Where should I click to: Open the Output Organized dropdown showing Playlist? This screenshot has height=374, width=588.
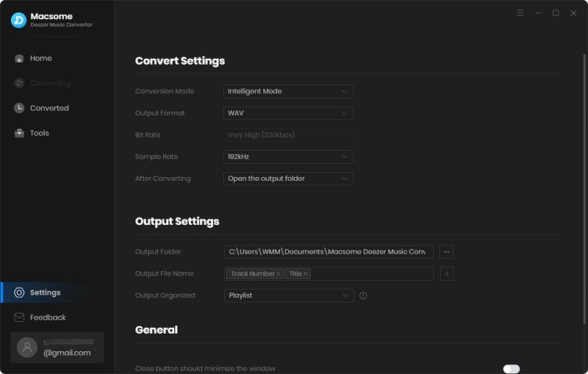289,295
